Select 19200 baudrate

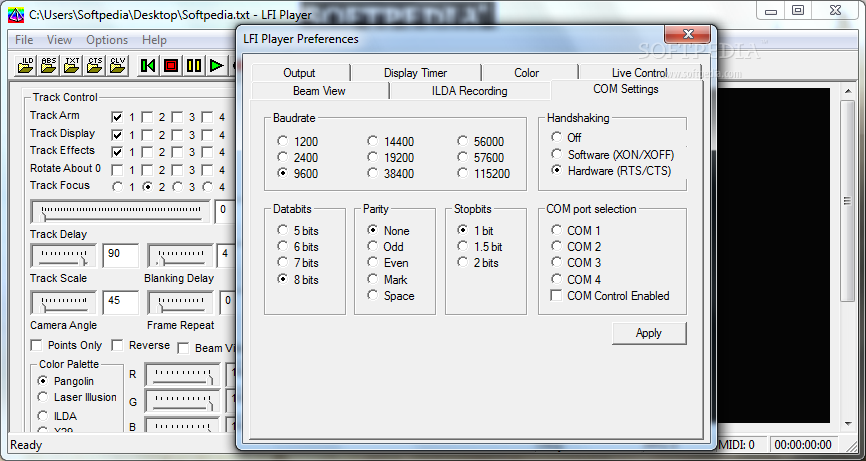coord(390,157)
